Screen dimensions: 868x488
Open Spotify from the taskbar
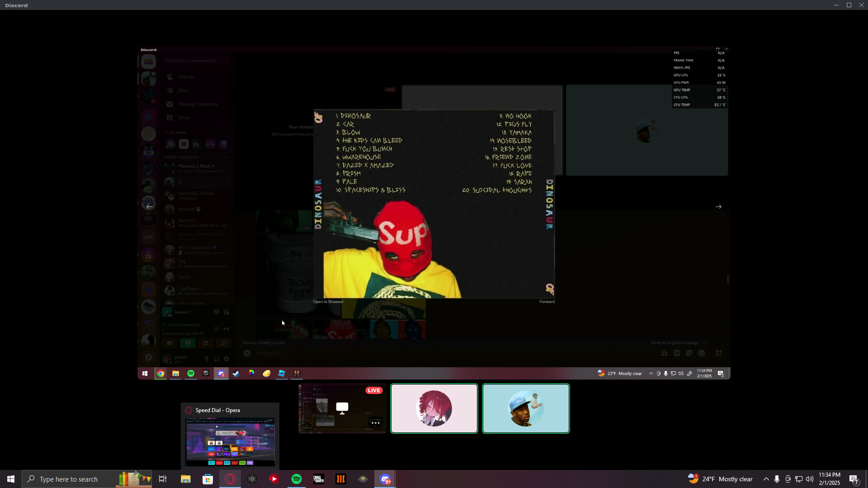[x=297, y=479]
